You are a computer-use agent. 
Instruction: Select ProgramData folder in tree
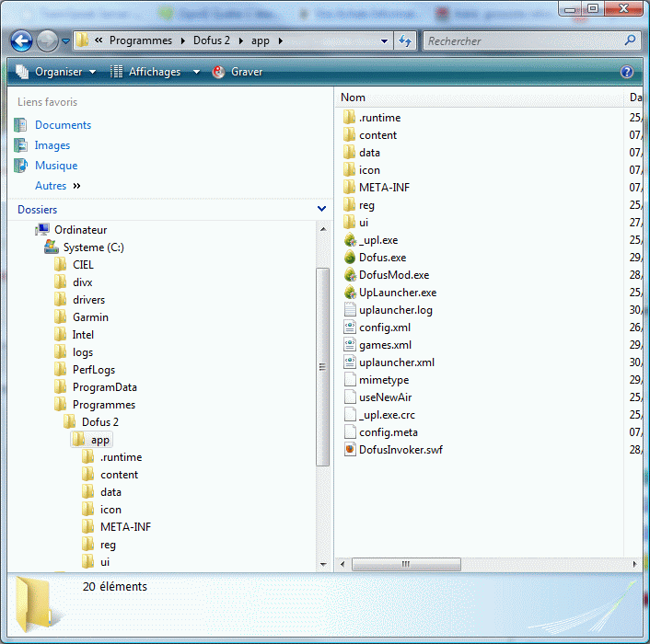click(x=104, y=387)
